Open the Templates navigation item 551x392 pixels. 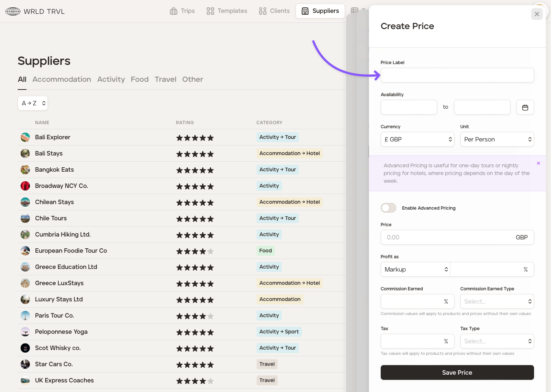(227, 11)
